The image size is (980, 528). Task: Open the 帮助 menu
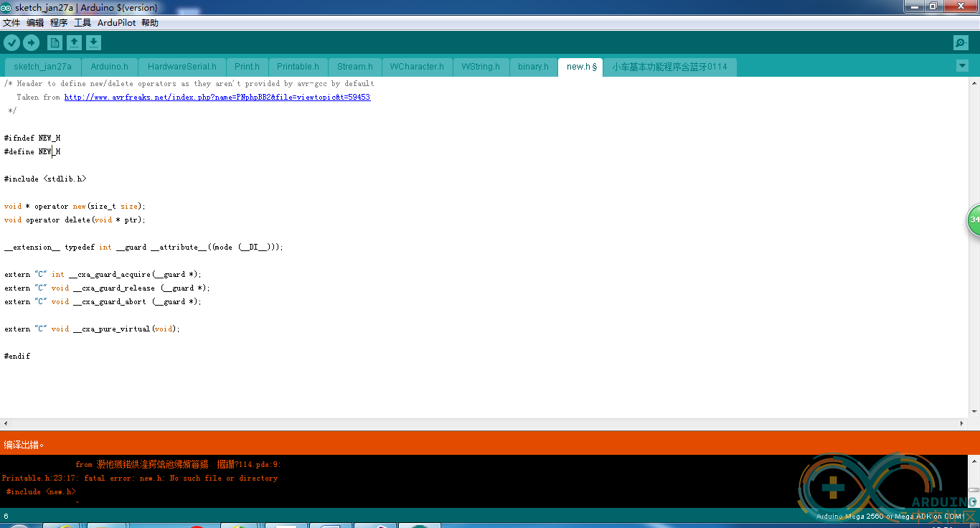150,23
